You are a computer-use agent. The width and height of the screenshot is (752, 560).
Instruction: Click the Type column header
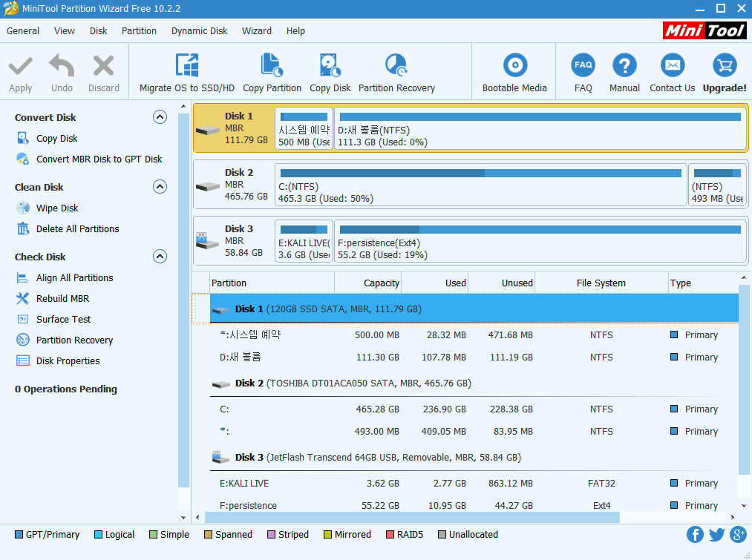[x=703, y=283]
